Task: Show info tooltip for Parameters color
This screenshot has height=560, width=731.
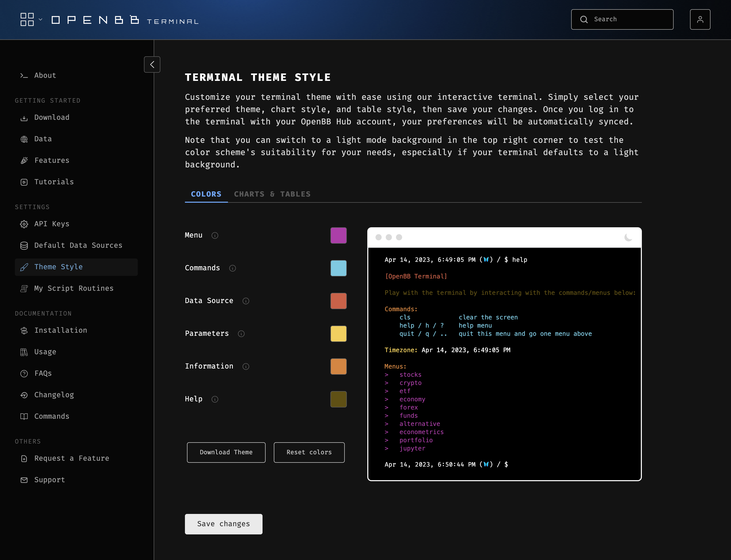Action: click(x=241, y=334)
